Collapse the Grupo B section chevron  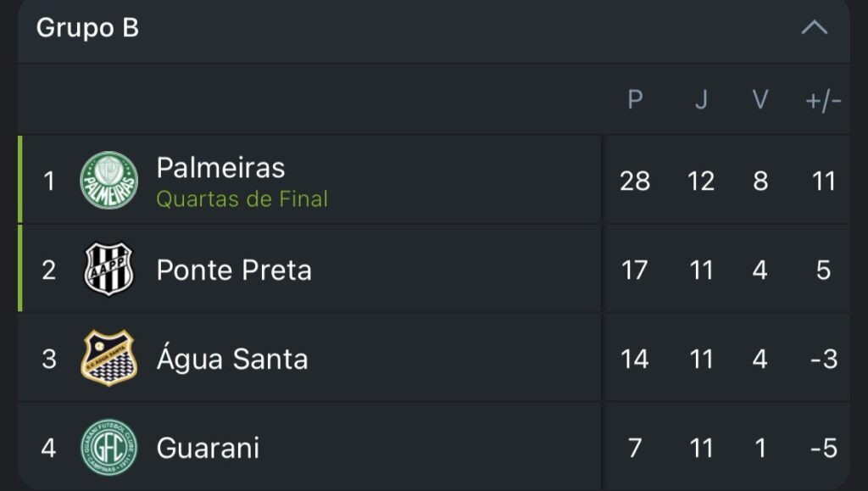[x=814, y=28]
